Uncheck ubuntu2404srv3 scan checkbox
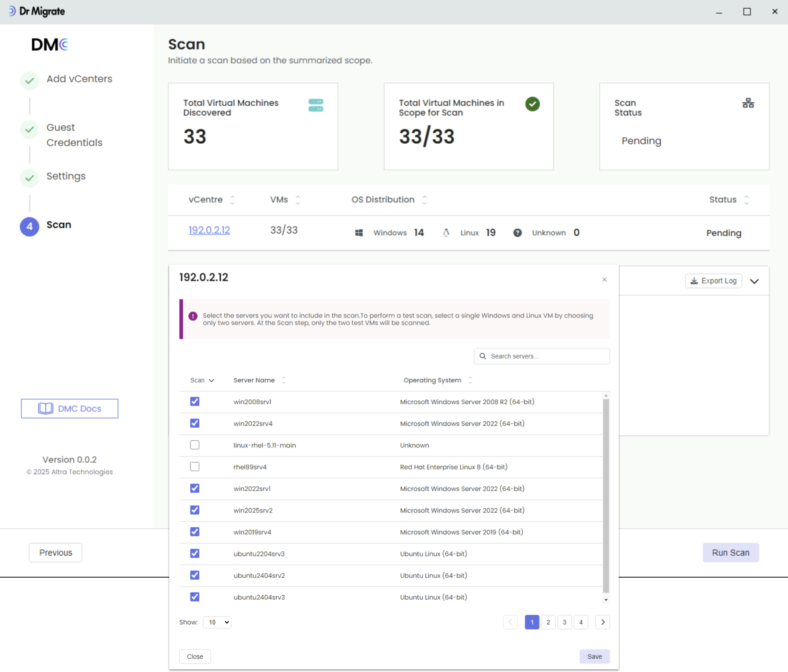This screenshot has height=672, width=788. [x=195, y=597]
